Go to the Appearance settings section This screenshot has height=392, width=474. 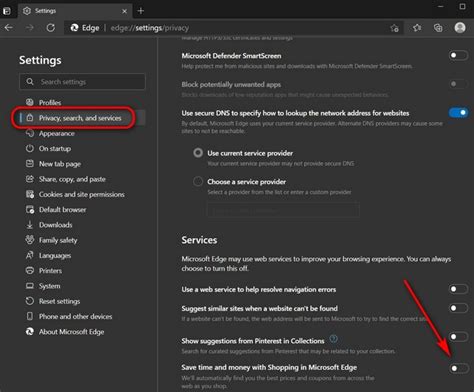tap(57, 133)
